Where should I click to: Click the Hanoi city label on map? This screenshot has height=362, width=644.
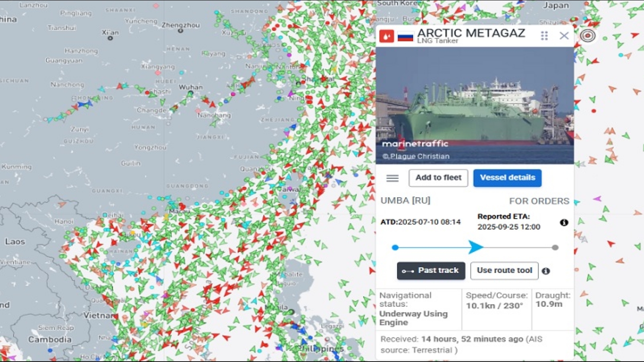click(x=64, y=221)
